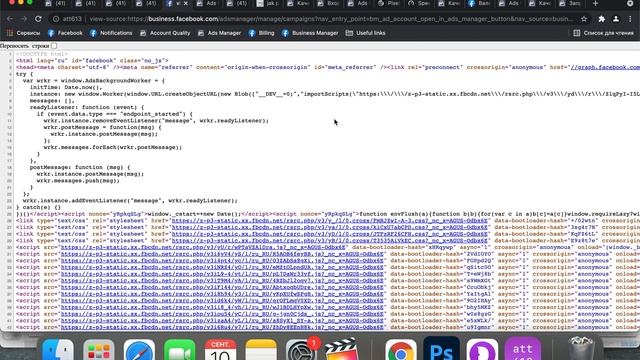Click the browser forward arrow

click(24, 19)
